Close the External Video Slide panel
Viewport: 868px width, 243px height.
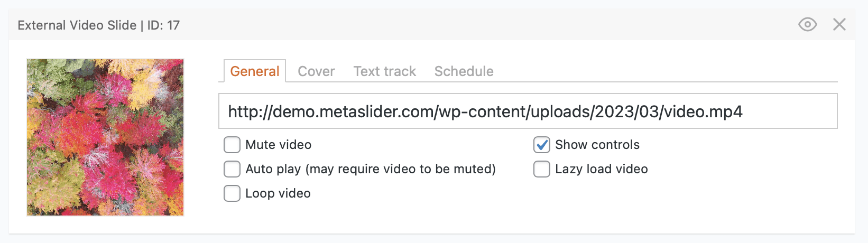coord(839,24)
